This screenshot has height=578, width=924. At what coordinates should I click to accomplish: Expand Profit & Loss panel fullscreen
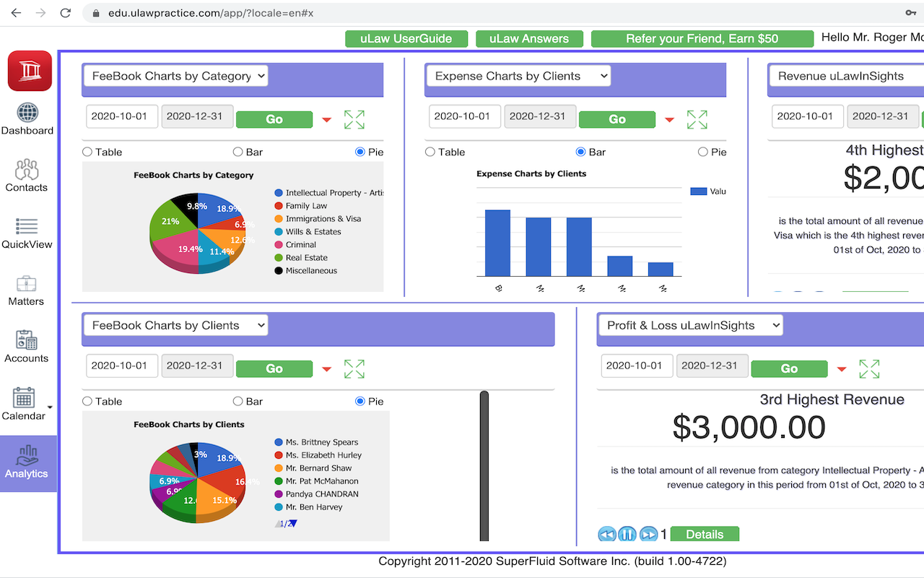[870, 368]
